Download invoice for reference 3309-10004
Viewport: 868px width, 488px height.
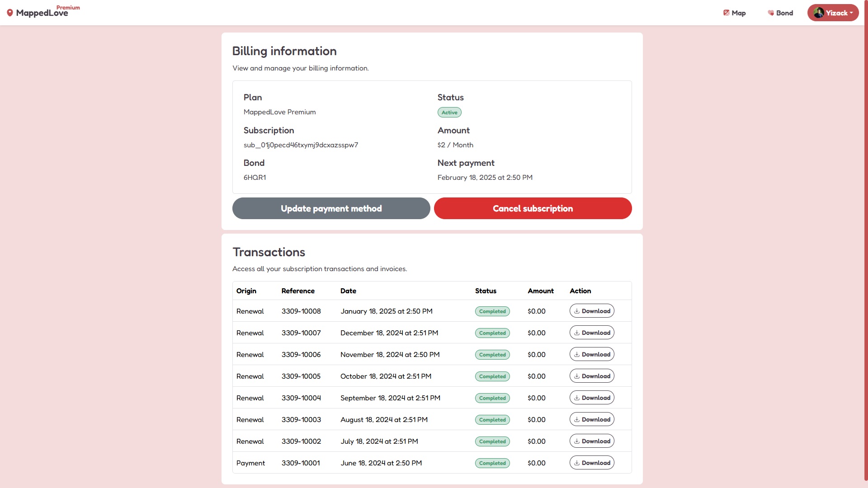pos(592,398)
